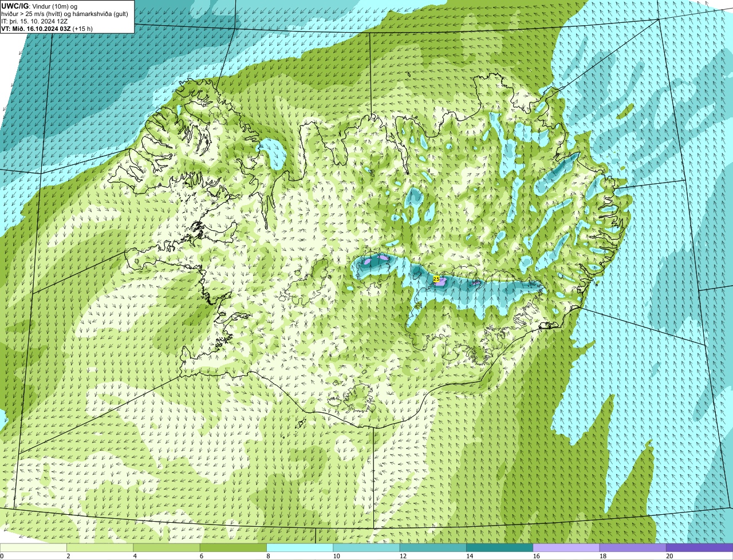Select the 4–6 m/s green legend swatch

pos(167,547)
